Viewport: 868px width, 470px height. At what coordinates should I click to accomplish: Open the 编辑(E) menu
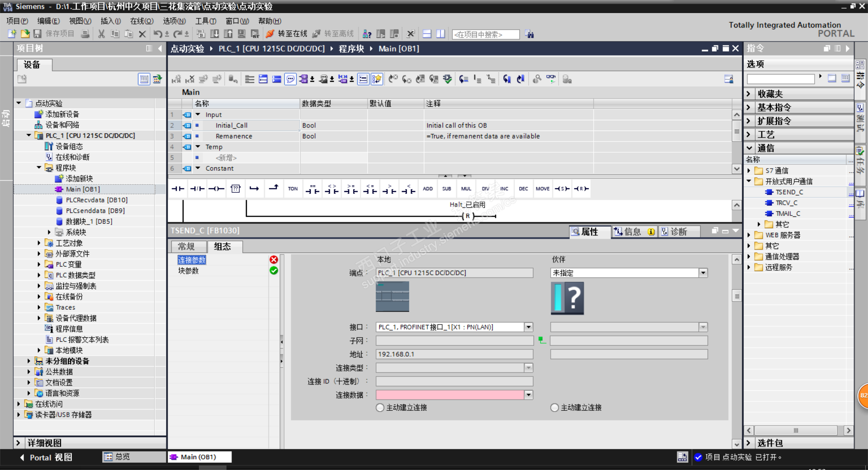click(x=48, y=21)
